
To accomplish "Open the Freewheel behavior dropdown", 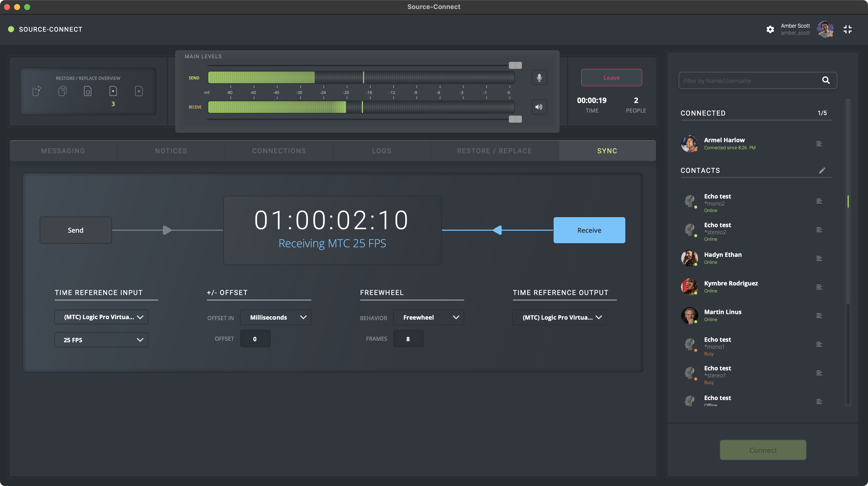I will [x=428, y=317].
